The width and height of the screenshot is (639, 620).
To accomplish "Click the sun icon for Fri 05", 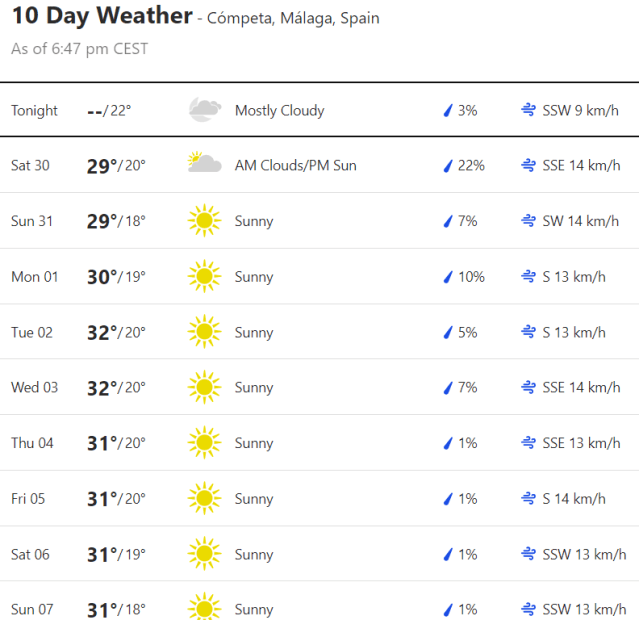I will [204, 498].
